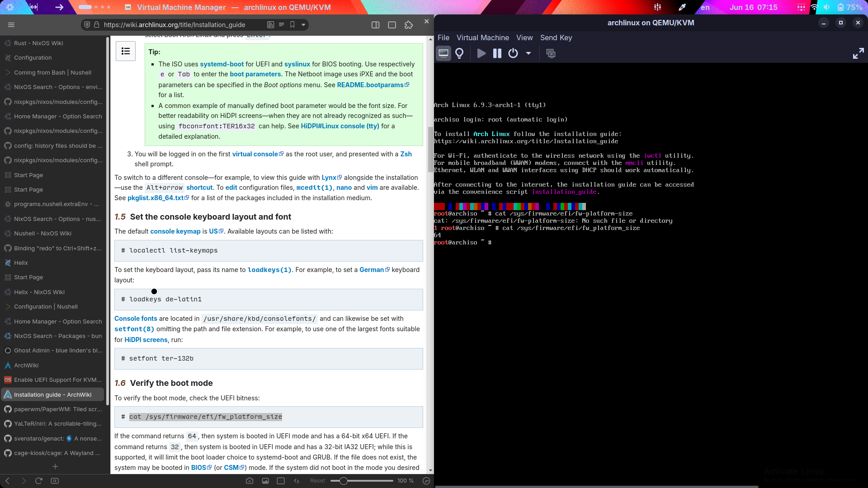Open the shutdown options dropdown arrow

(528, 53)
